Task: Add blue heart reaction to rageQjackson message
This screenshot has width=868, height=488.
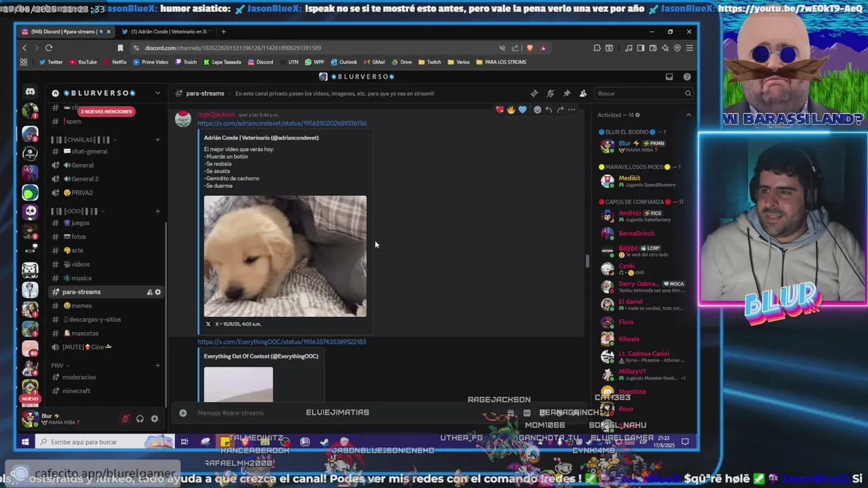Action: coord(522,109)
